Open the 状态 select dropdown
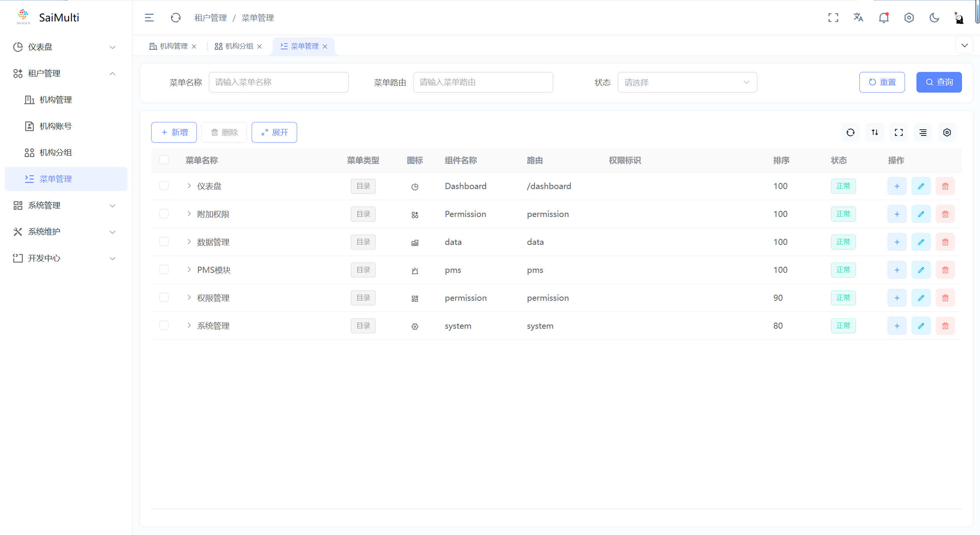 [x=687, y=82]
